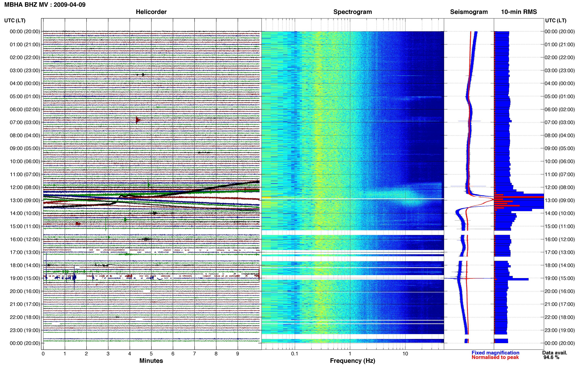Click frequency tick label '0.1'
Image resolution: width=588 pixels, height=368 pixels.
click(x=295, y=354)
